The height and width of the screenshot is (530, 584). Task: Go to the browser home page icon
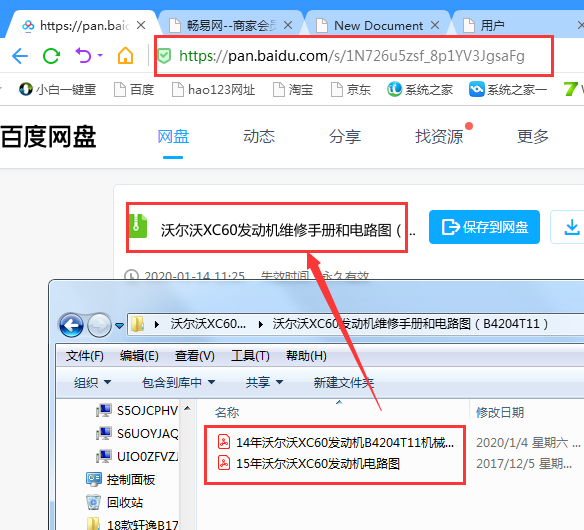pos(126,55)
